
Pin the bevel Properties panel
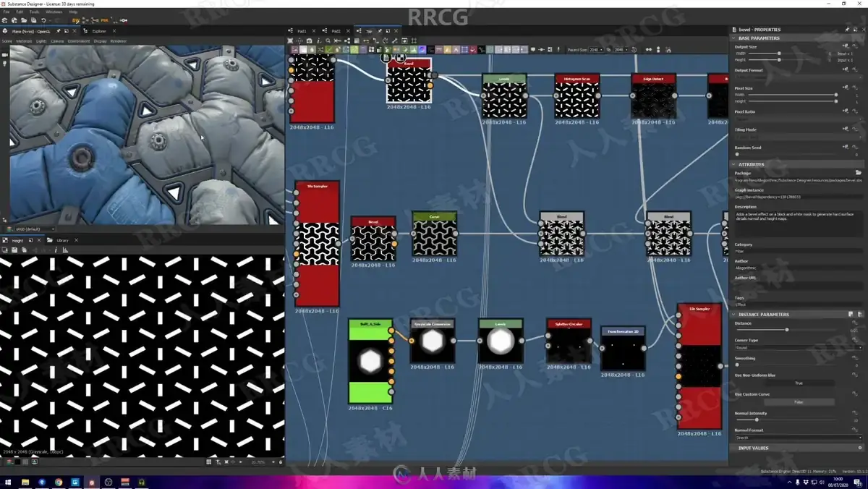coord(847,30)
